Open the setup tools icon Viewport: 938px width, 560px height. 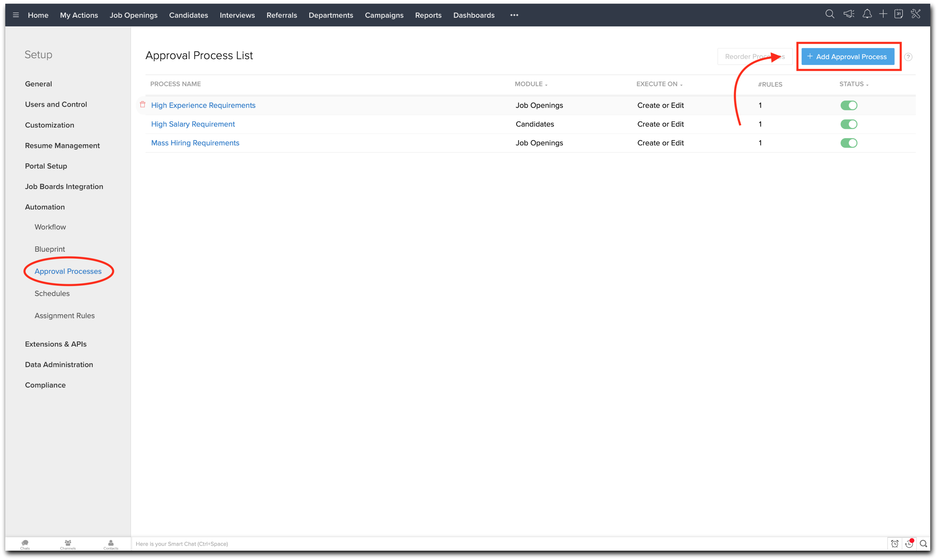click(916, 14)
